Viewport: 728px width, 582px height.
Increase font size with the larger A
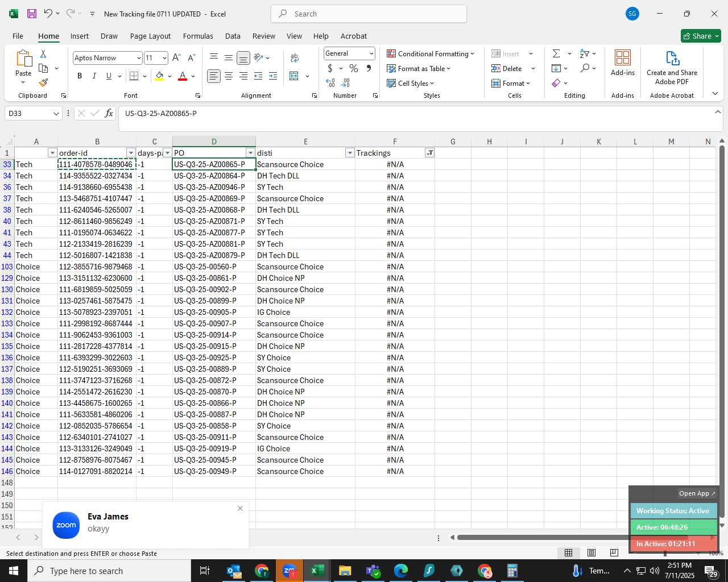[x=176, y=58]
